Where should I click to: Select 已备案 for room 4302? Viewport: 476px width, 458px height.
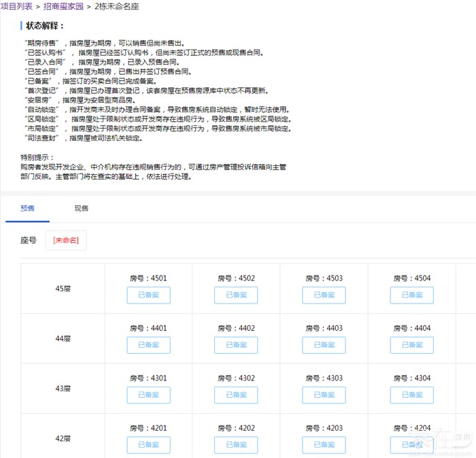click(x=236, y=395)
